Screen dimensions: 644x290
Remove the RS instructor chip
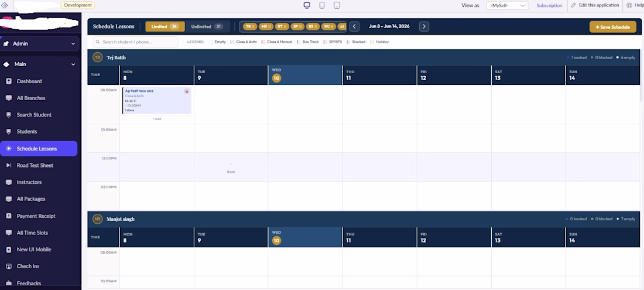[316, 26]
